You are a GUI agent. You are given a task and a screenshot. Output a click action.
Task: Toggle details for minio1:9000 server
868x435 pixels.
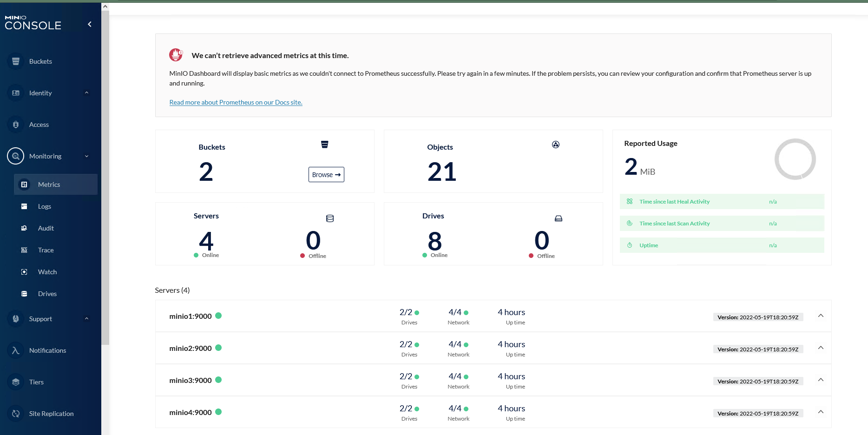[821, 316]
